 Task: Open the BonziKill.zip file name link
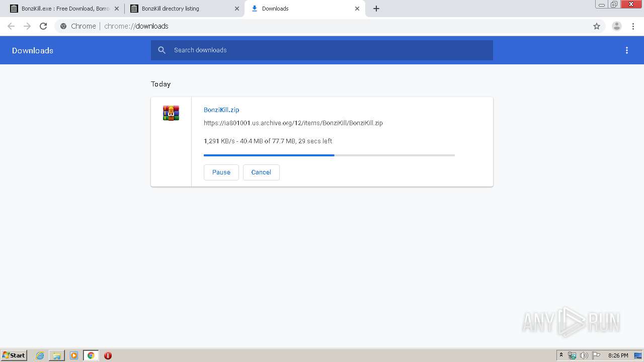point(221,110)
